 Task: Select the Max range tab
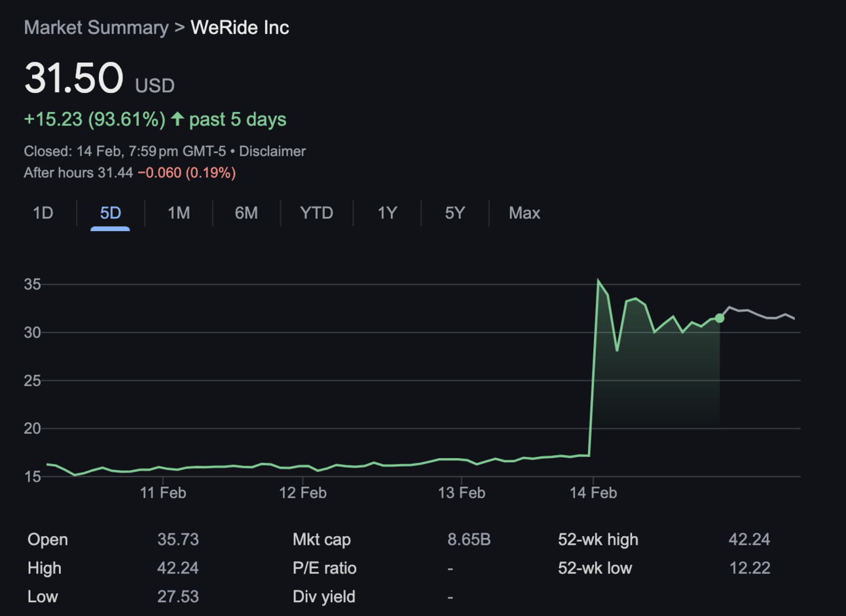pyautogui.click(x=524, y=213)
